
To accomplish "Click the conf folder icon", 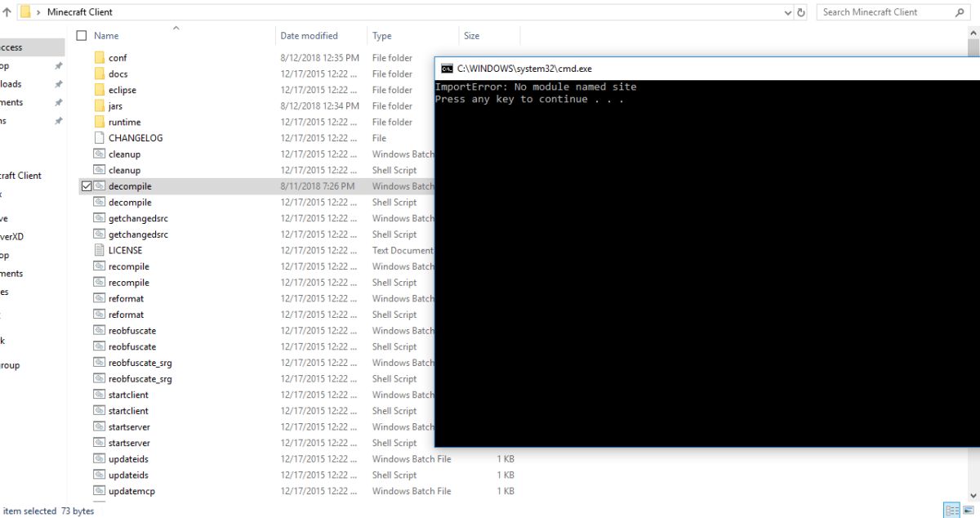I will coord(100,58).
